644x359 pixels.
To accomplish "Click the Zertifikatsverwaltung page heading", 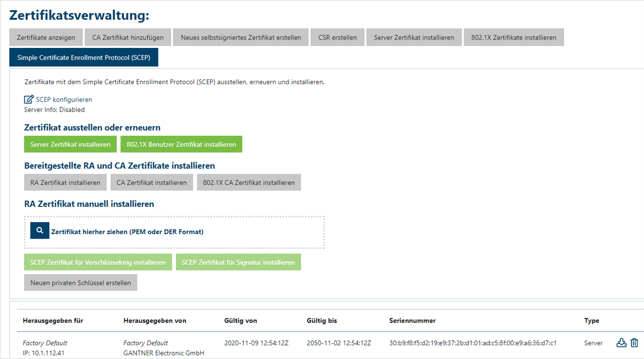I will click(80, 15).
